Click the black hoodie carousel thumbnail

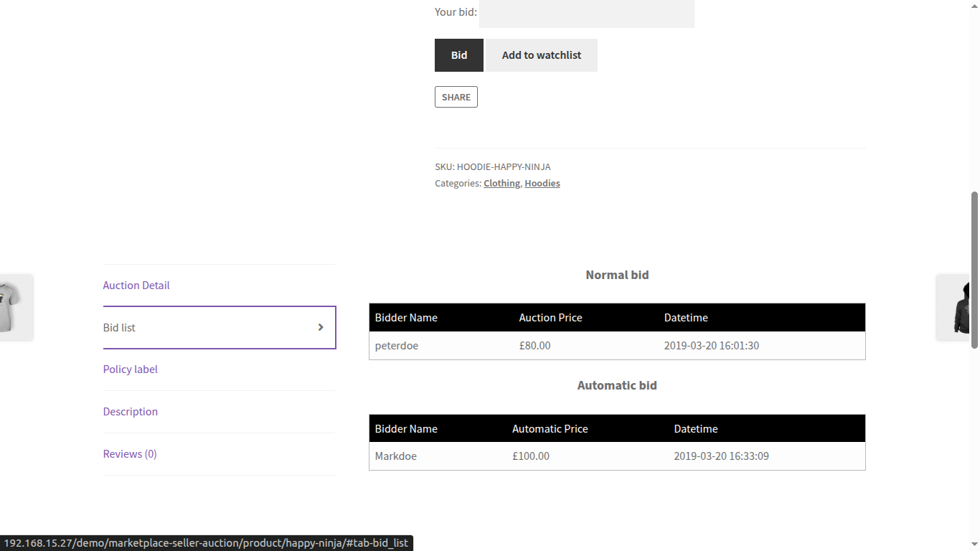coord(961,307)
